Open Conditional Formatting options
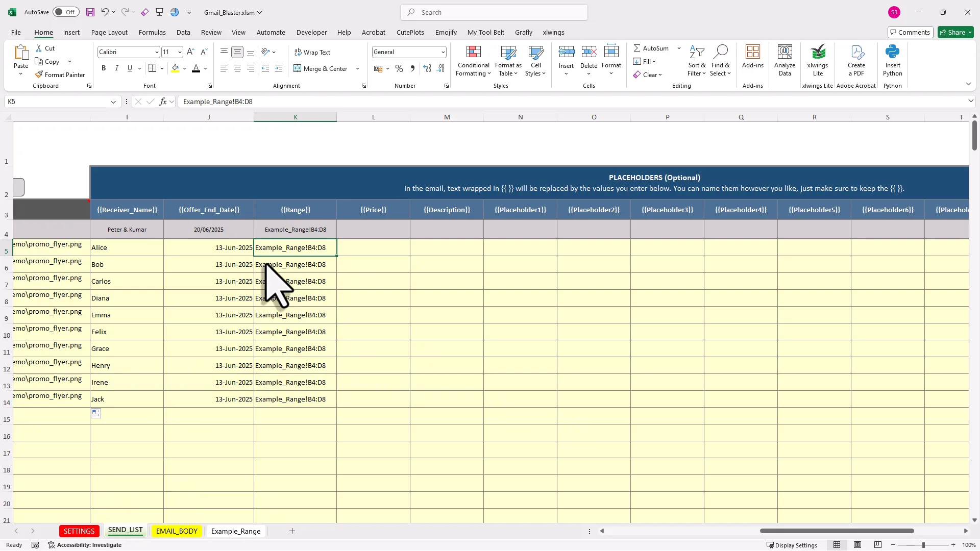 pos(473,61)
